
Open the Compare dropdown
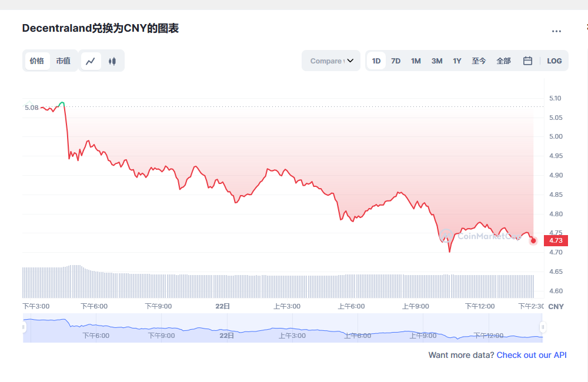click(331, 61)
